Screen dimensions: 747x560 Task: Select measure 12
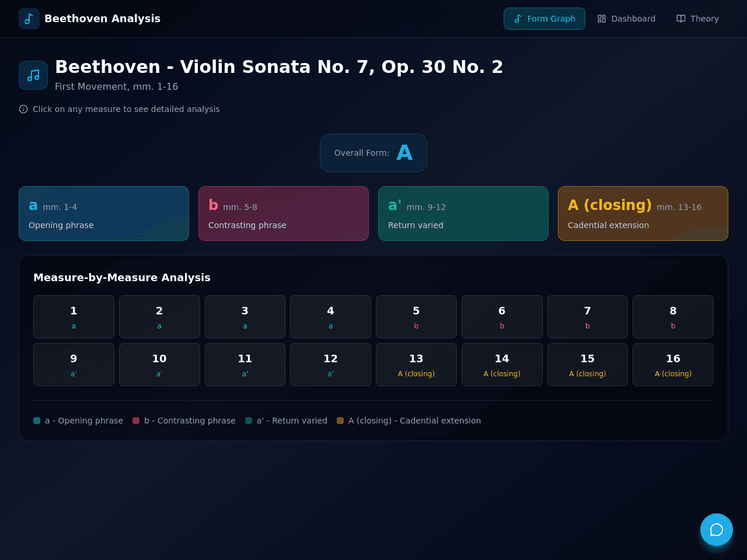point(330,365)
